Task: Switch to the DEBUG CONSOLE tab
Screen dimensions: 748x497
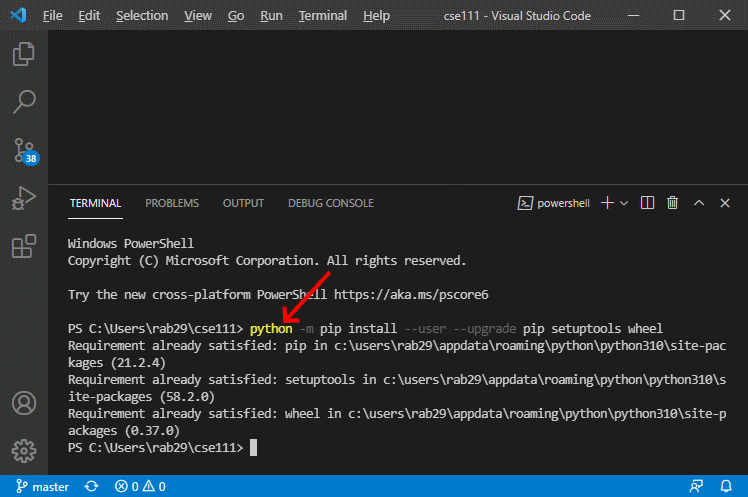Action: click(331, 203)
